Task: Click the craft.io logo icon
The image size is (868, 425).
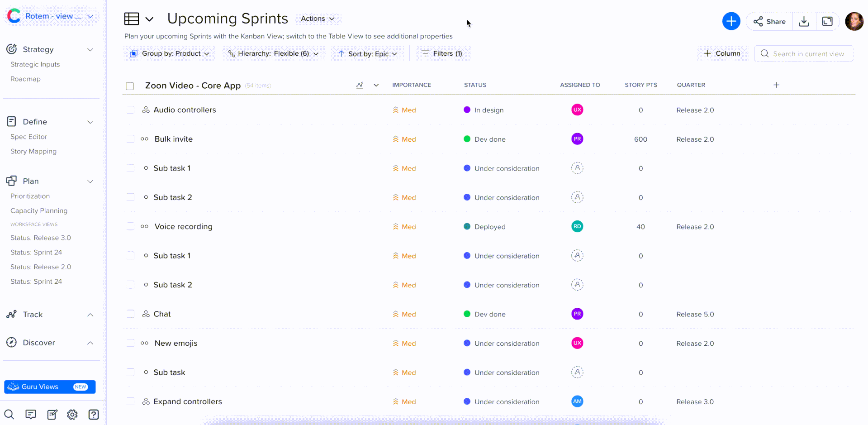Action: point(14,16)
